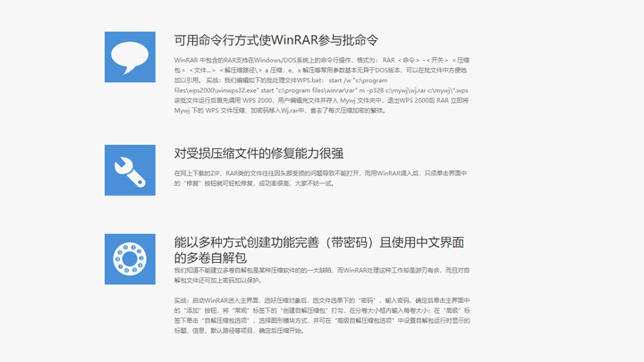Click the winwps32.exe path text line

click(321, 90)
